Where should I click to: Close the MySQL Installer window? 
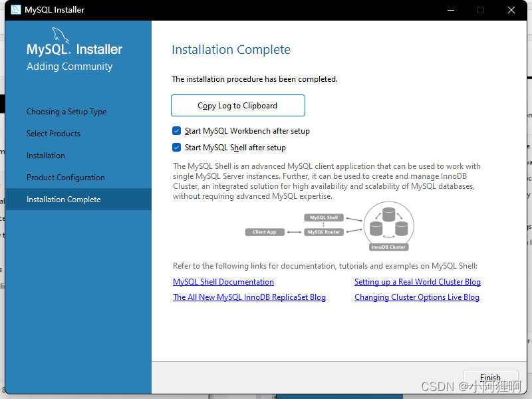(511, 10)
